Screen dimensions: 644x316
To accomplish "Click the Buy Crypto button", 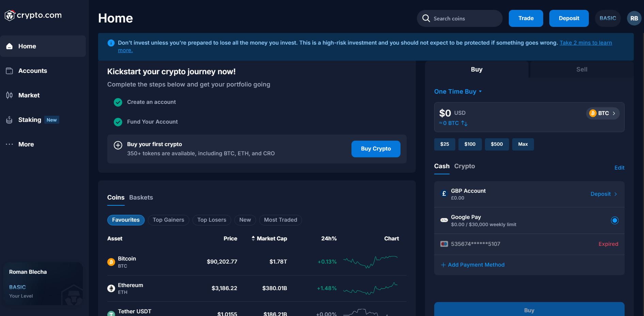I will pyautogui.click(x=376, y=149).
